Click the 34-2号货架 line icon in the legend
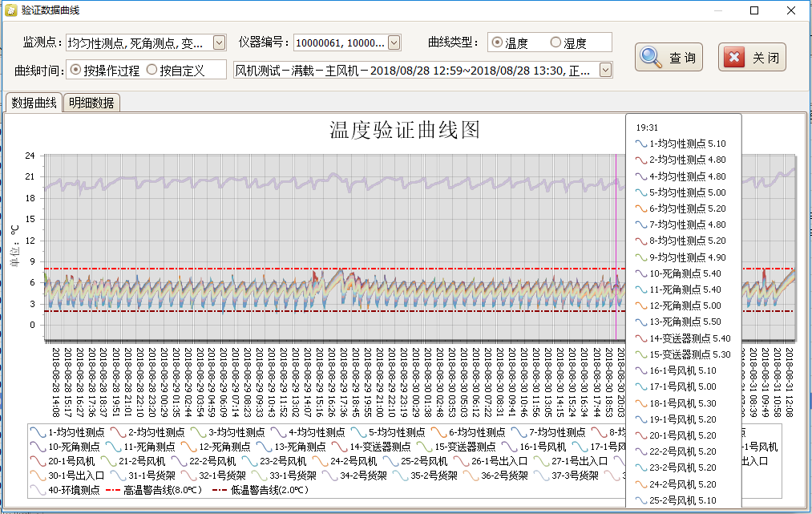This screenshot has height=514, width=812. [x=330, y=476]
